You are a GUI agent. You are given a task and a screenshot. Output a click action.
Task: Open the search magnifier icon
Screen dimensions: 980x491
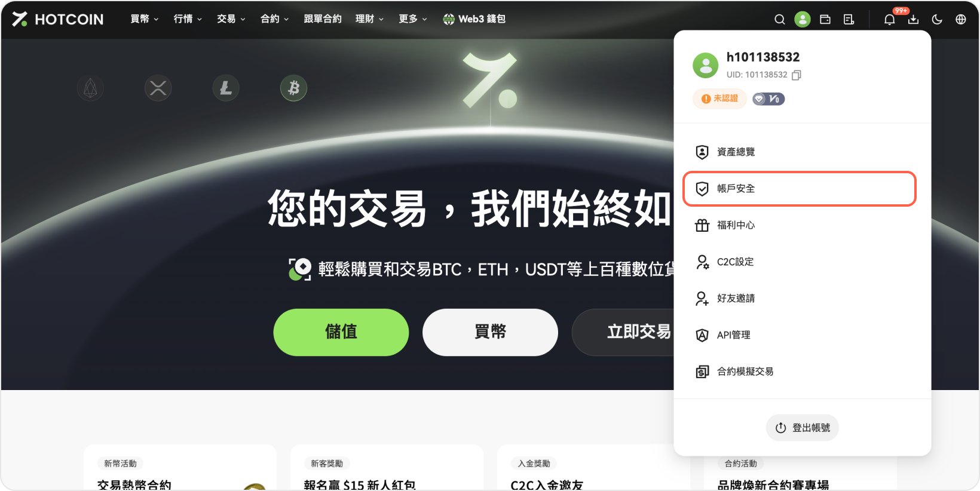point(779,19)
